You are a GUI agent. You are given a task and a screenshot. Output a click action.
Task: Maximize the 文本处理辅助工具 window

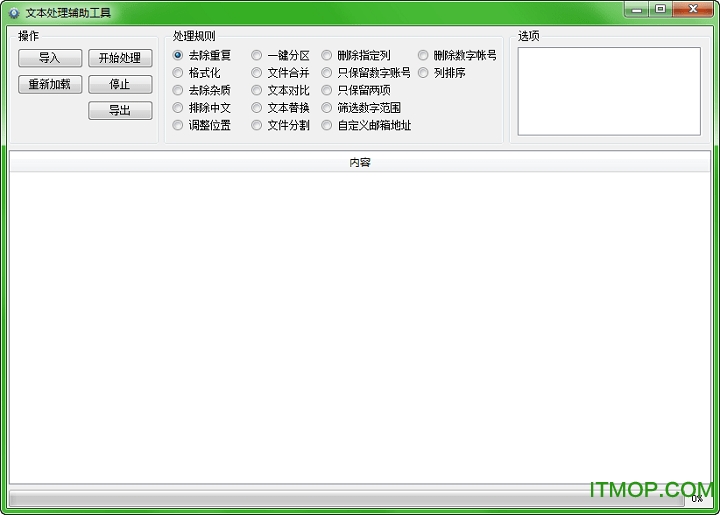660,9
